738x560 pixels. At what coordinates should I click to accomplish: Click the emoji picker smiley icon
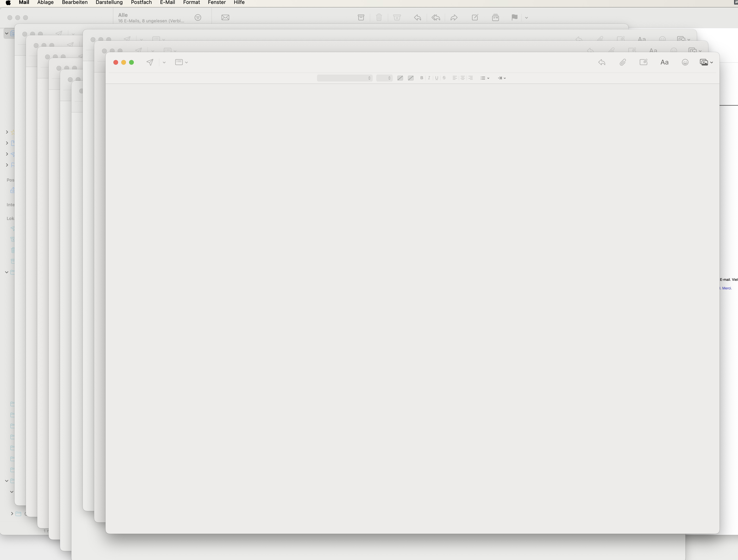(685, 62)
